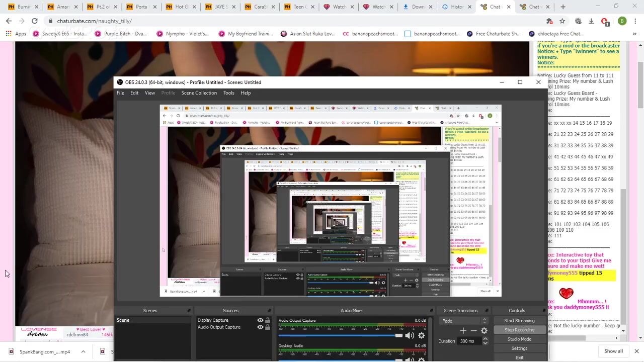The height and width of the screenshot is (362, 644).
Task: Open the Scene Collection menu
Action: coord(199,93)
